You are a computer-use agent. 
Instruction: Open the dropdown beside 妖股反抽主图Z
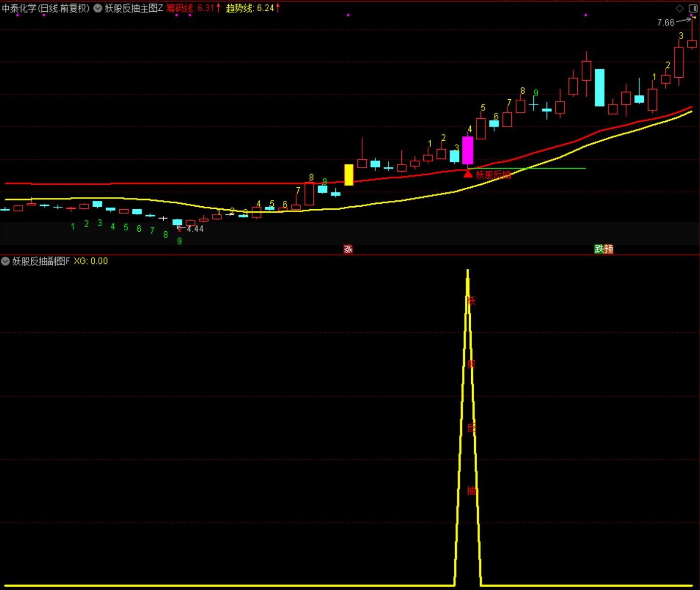pos(97,8)
